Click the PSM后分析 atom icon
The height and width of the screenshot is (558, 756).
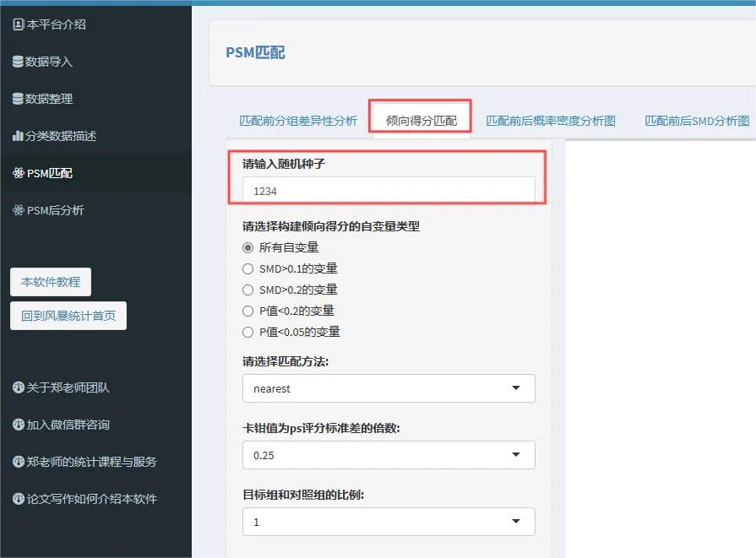tap(19, 210)
